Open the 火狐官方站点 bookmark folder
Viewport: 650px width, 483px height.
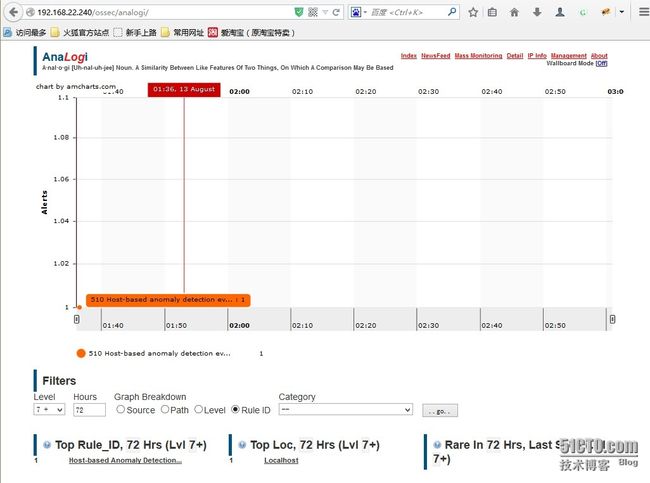click(x=80, y=32)
